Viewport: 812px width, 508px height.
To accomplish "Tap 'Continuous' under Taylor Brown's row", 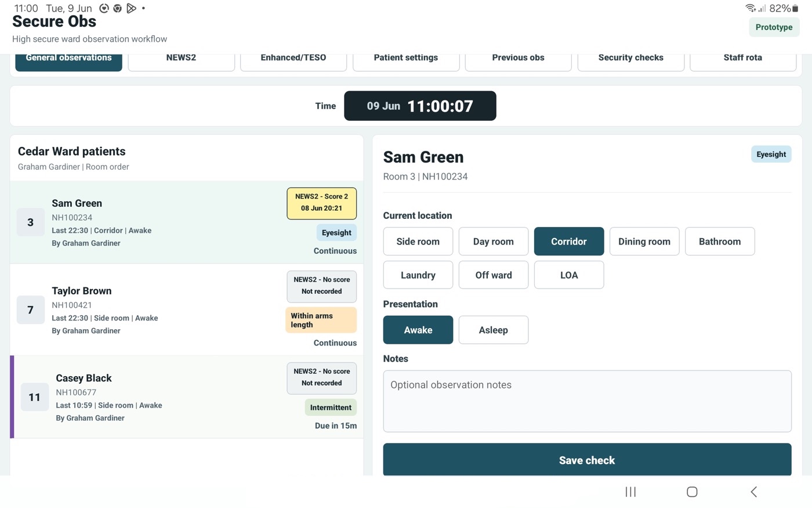I will click(x=335, y=343).
